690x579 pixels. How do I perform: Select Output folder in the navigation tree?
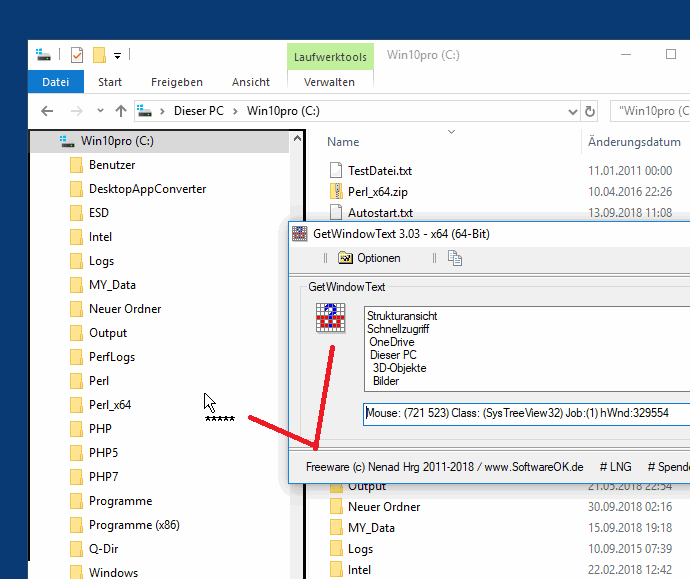[108, 333]
